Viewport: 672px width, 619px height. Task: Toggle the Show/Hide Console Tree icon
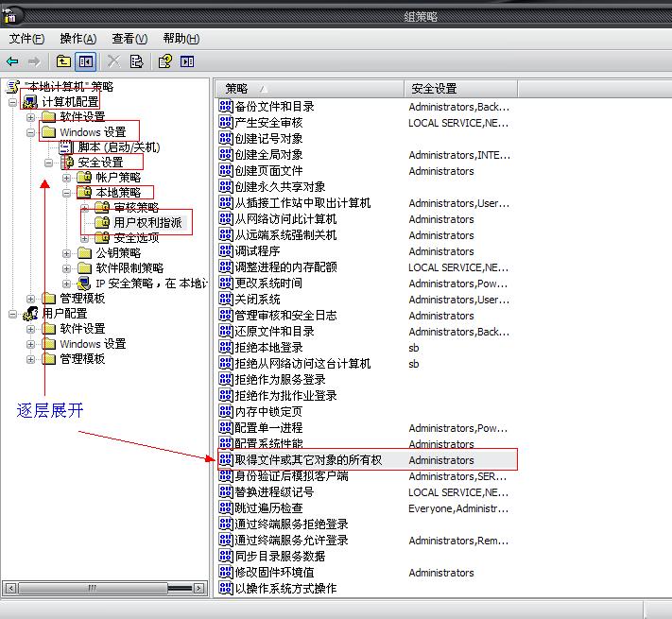[x=86, y=61]
